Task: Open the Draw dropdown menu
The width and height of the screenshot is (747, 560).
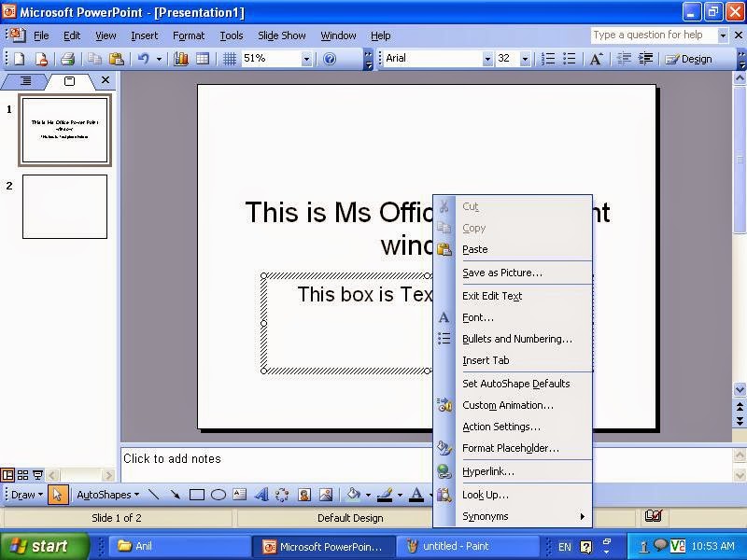Action: click(27, 496)
